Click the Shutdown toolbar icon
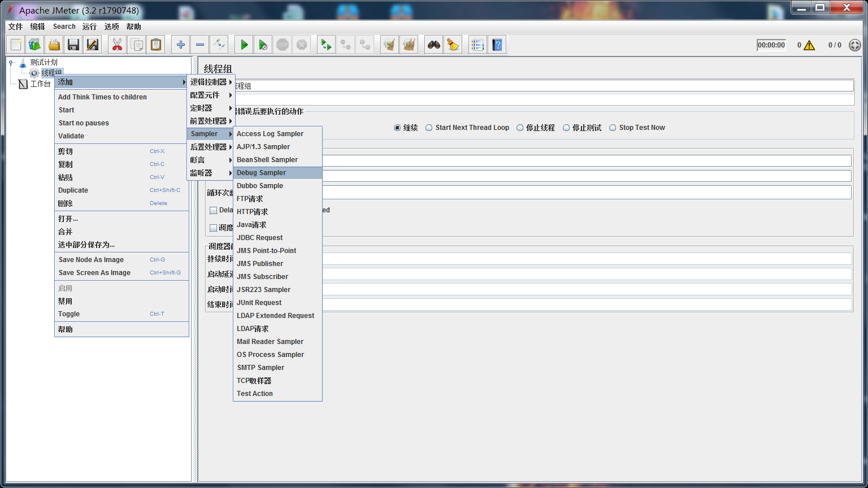The height and width of the screenshot is (488, 868). [x=302, y=45]
